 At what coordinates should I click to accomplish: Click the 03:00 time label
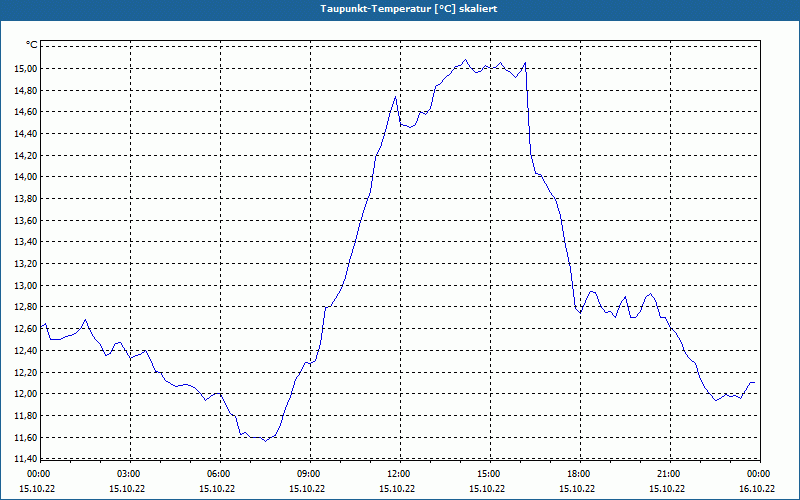click(130, 474)
